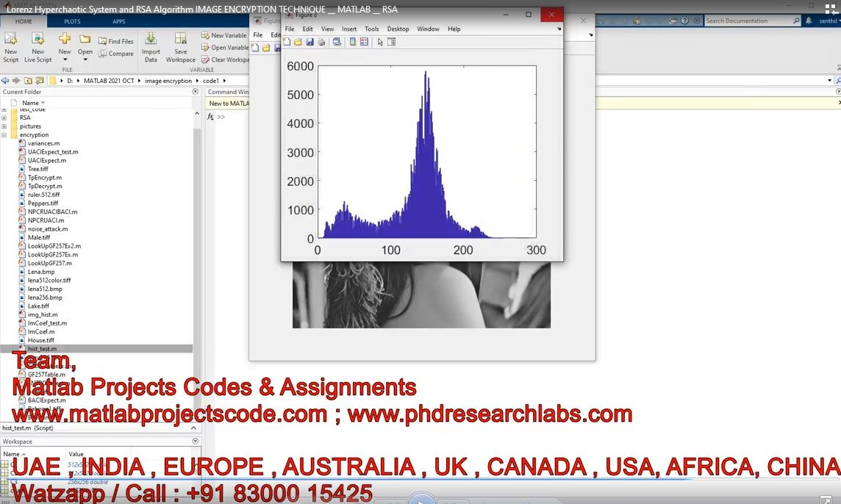The width and height of the screenshot is (841, 504).
Task: Click the up-one-level folder icon
Action: coord(28,80)
